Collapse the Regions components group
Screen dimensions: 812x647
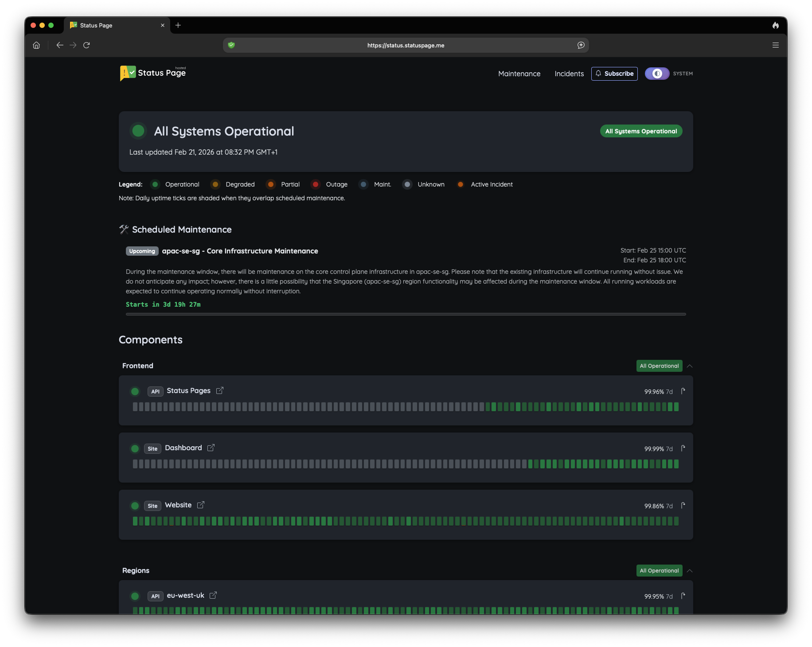[x=690, y=571]
